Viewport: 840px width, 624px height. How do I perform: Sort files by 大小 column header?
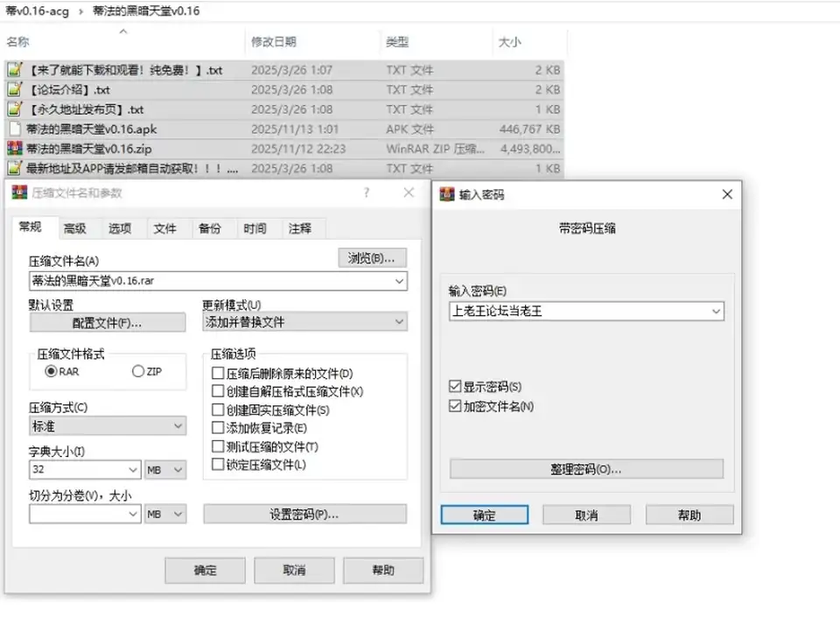point(529,42)
